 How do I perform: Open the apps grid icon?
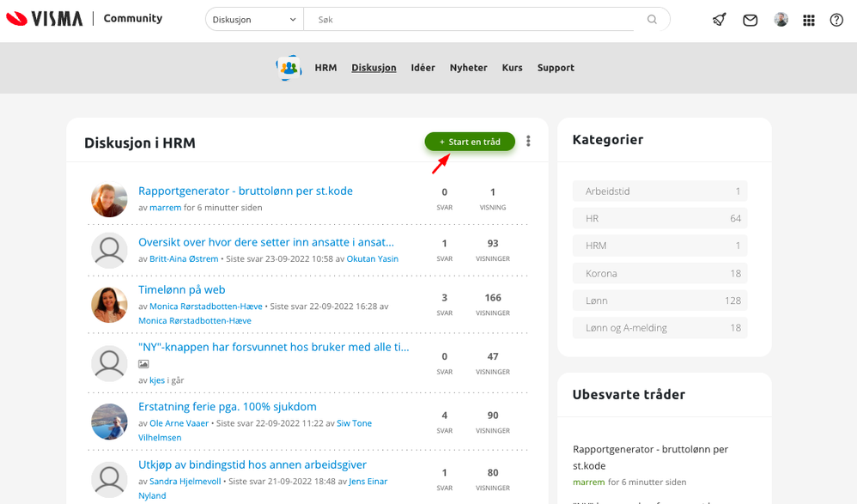point(809,21)
